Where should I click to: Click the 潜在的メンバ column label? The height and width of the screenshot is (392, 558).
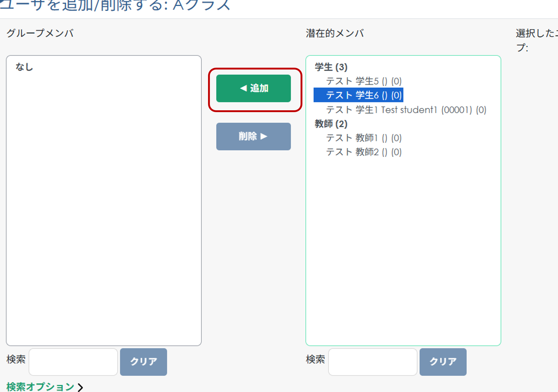[335, 33]
